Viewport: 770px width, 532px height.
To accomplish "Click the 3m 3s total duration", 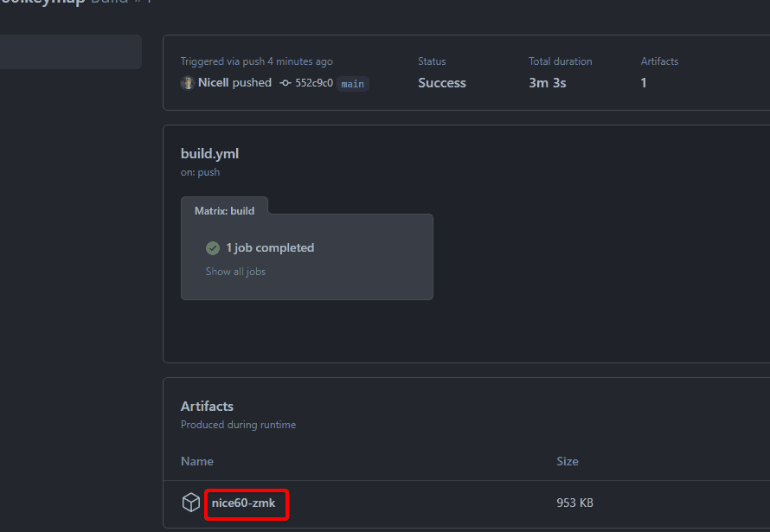I will pyautogui.click(x=549, y=83).
